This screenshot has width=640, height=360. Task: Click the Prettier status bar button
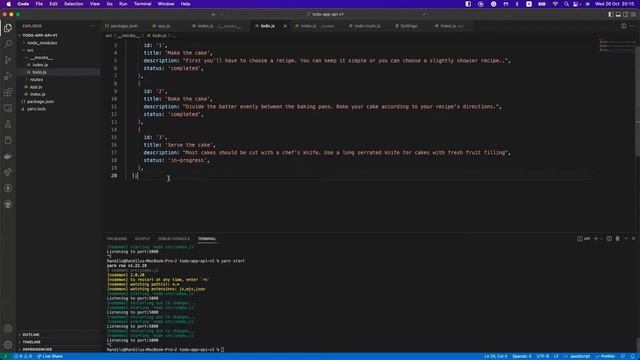coord(605,356)
